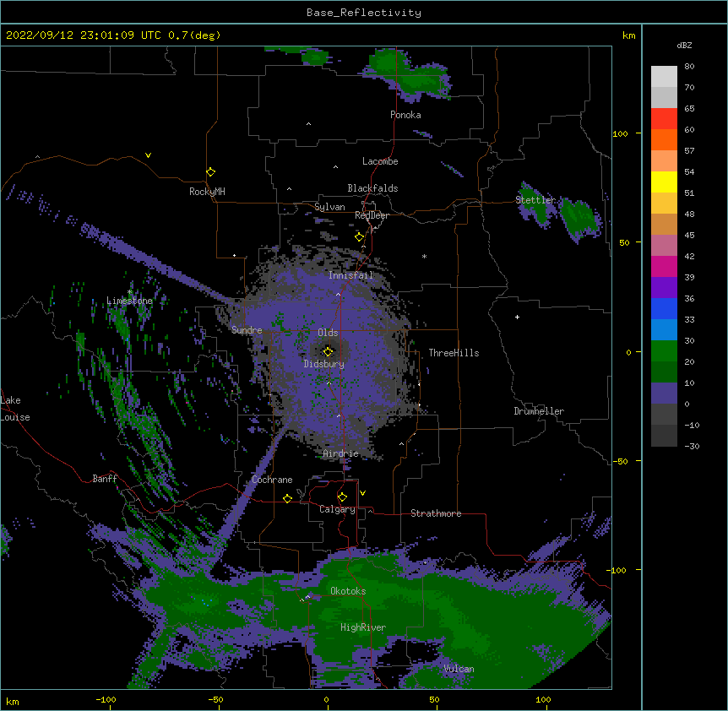Click the Okotoks town label
728x711 pixels.
coord(348,591)
